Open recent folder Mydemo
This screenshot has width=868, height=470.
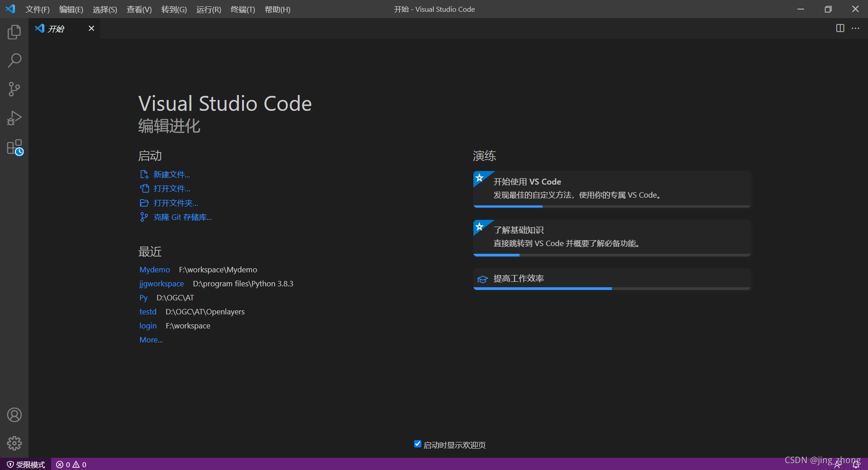click(155, 270)
